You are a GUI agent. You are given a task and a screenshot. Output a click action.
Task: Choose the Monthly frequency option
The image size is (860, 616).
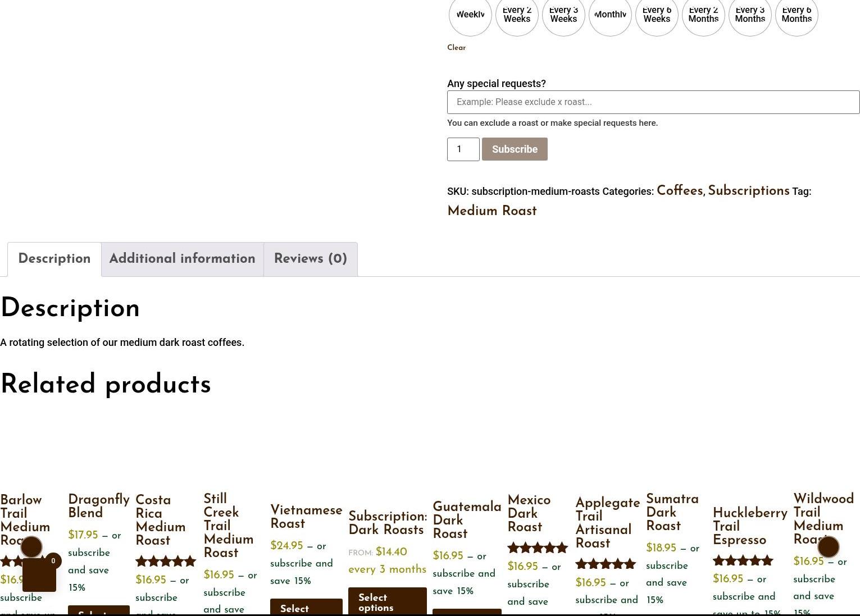610,15
